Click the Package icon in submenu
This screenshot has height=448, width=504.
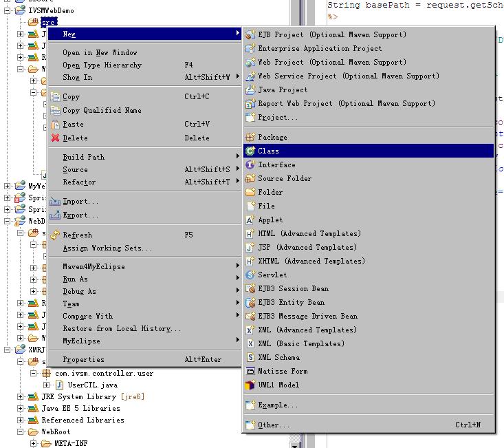pos(250,138)
